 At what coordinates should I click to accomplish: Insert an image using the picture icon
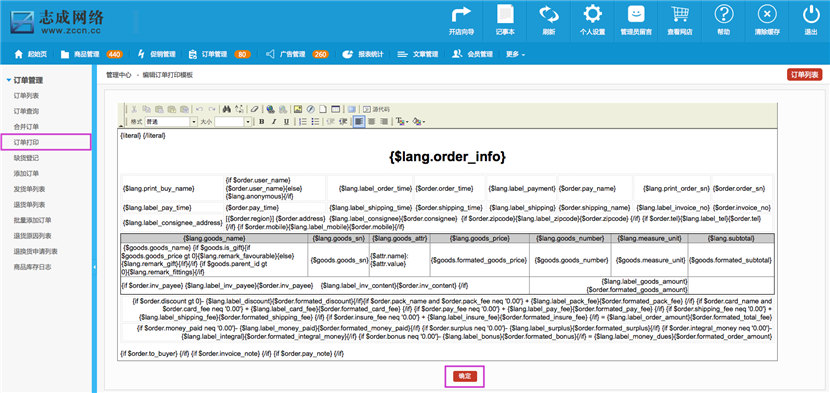298,109
